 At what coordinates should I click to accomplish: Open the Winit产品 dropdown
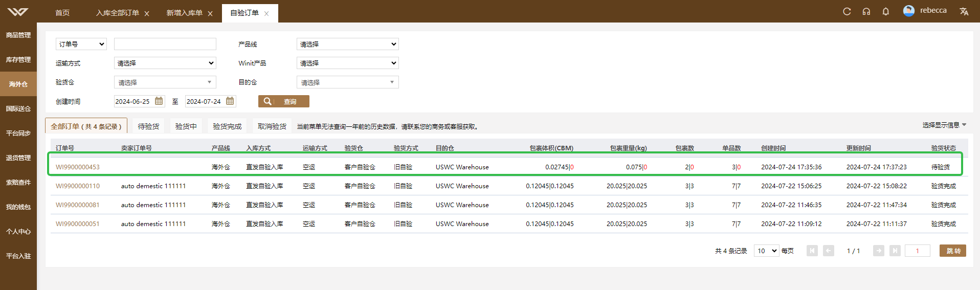click(348, 63)
